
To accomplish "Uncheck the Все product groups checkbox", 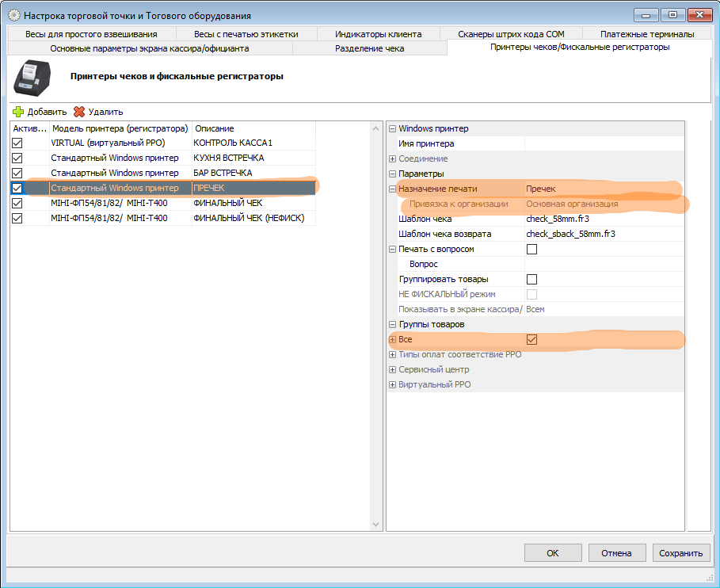I will click(x=532, y=339).
